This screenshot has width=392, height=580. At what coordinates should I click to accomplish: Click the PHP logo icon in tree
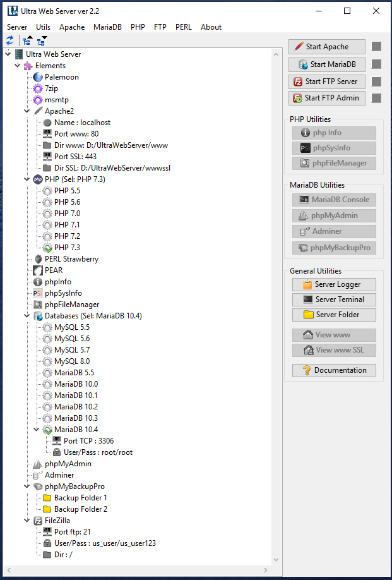click(38, 179)
